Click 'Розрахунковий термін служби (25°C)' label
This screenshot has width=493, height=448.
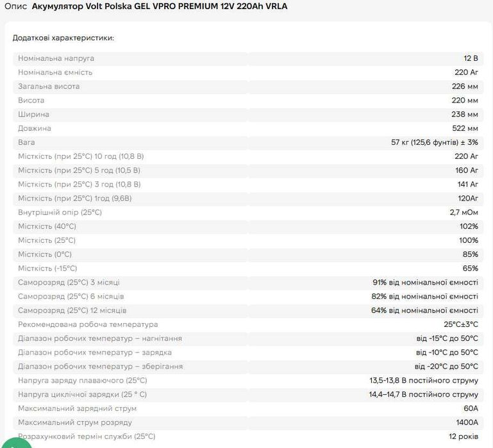87,436
